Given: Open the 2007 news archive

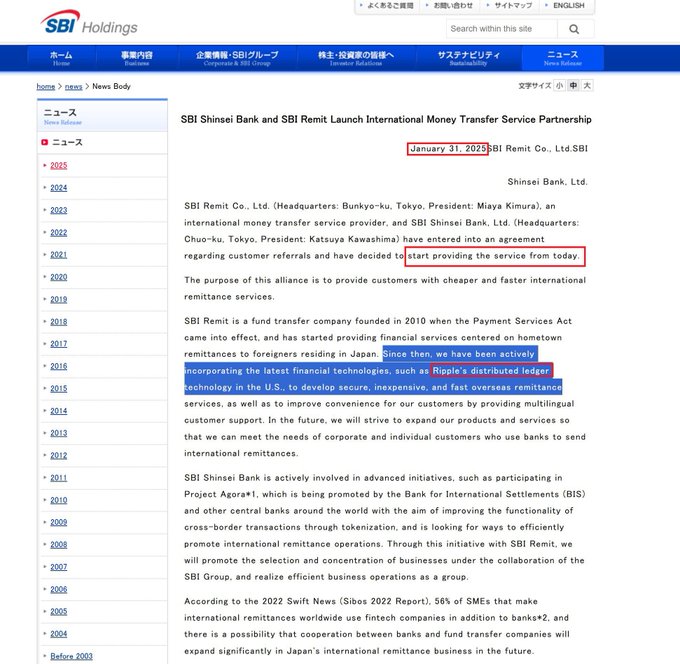Looking at the screenshot, I should point(59,567).
